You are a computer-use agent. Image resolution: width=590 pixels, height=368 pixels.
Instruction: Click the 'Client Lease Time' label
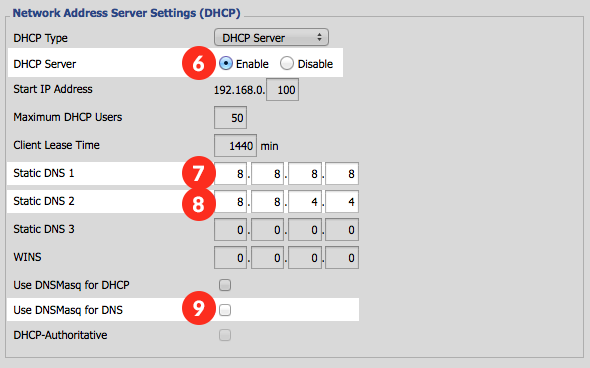pos(56,145)
